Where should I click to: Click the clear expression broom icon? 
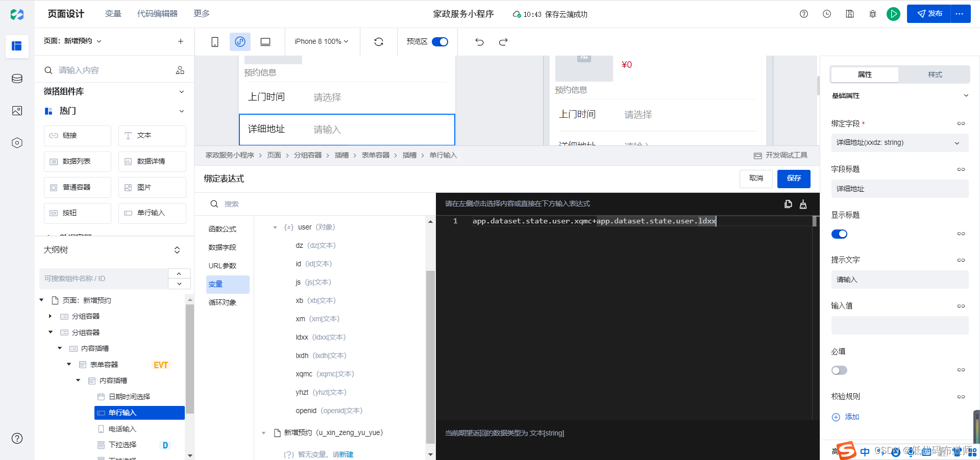pos(803,204)
